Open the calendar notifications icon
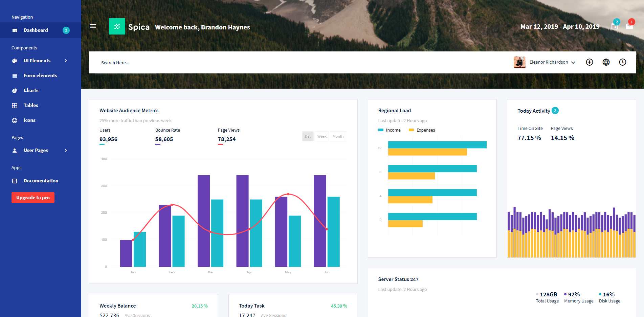The height and width of the screenshot is (317, 644). pyautogui.click(x=615, y=26)
